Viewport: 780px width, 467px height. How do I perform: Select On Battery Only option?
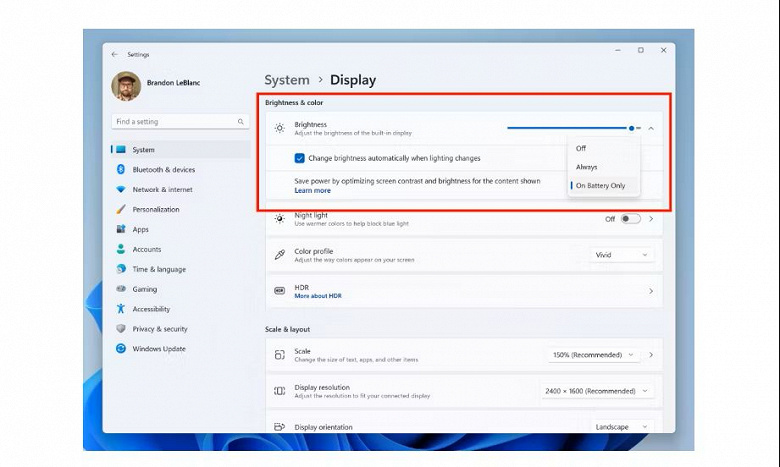coord(603,186)
